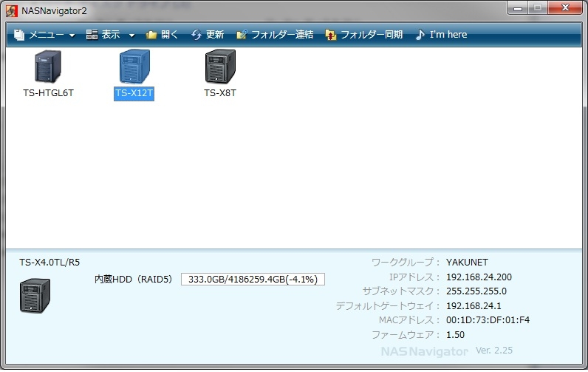
Task: Click the 内蔵HDD（RAID5） label
Action: (133, 280)
